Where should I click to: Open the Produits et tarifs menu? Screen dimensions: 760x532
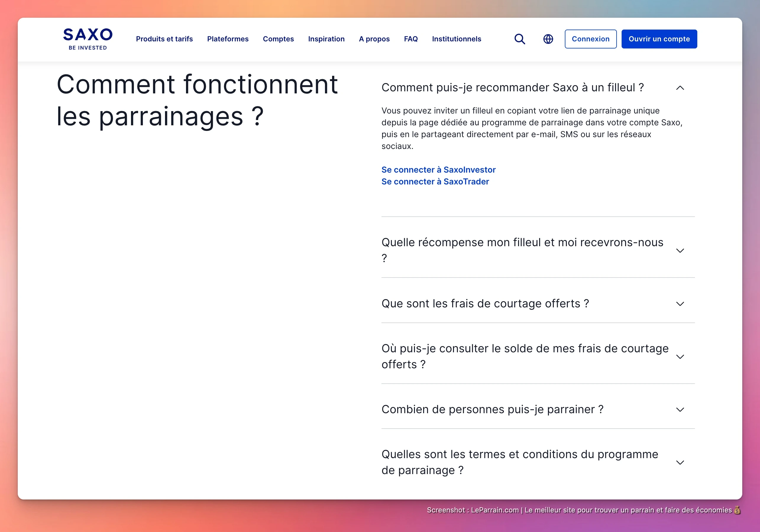point(164,39)
